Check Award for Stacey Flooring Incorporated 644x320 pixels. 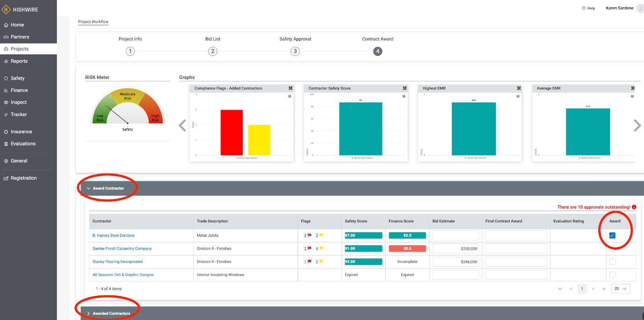(612, 262)
